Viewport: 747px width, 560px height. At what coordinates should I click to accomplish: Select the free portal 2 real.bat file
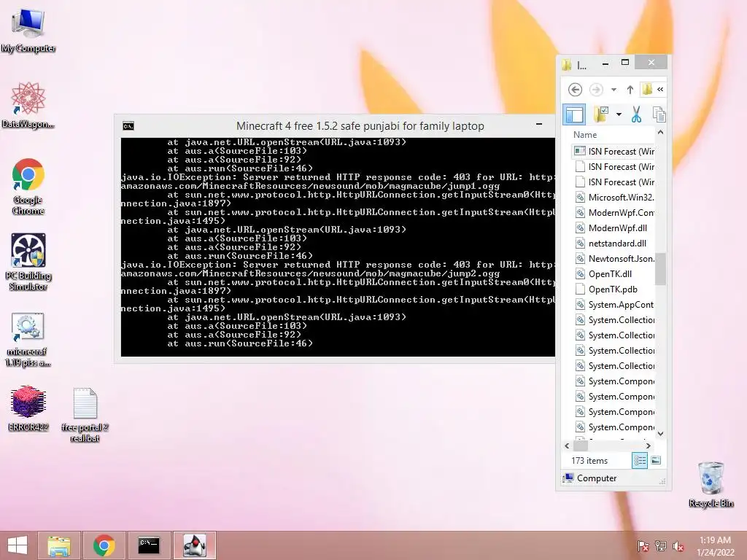pos(85,414)
